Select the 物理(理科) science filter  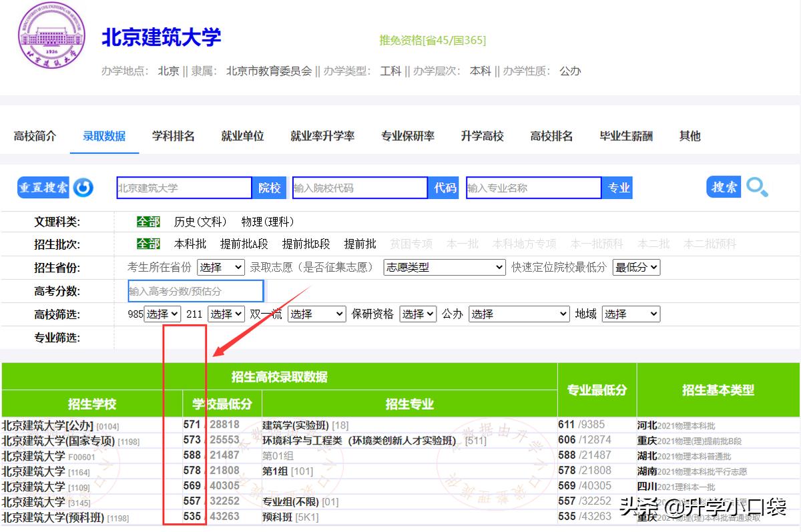click(266, 221)
